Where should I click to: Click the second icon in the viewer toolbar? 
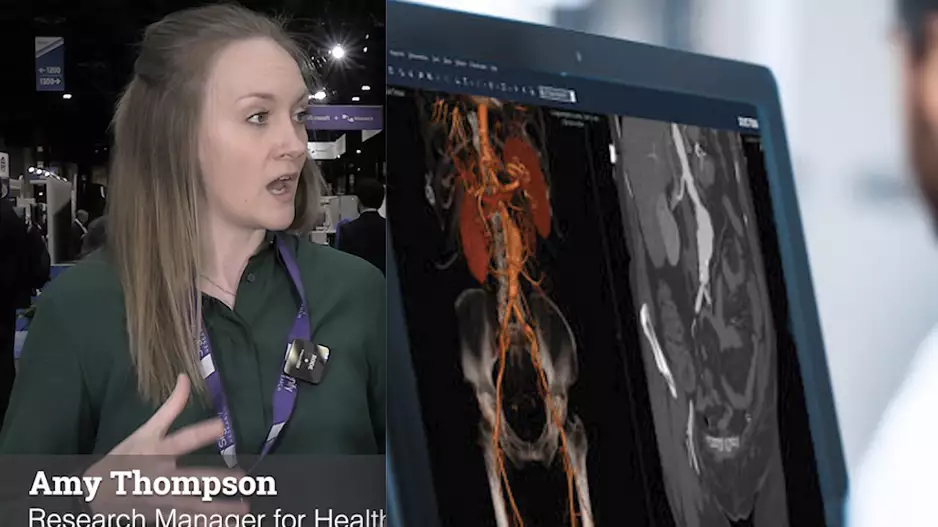[403, 73]
